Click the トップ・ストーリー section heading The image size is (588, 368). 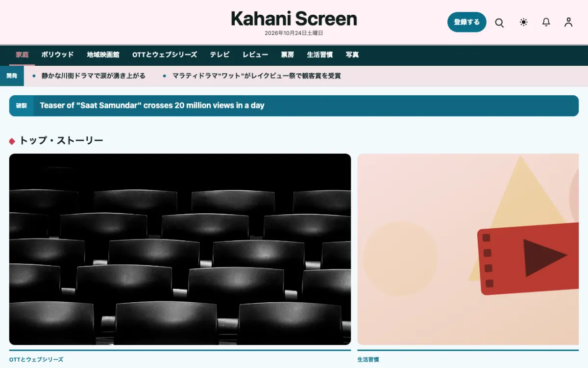point(61,141)
